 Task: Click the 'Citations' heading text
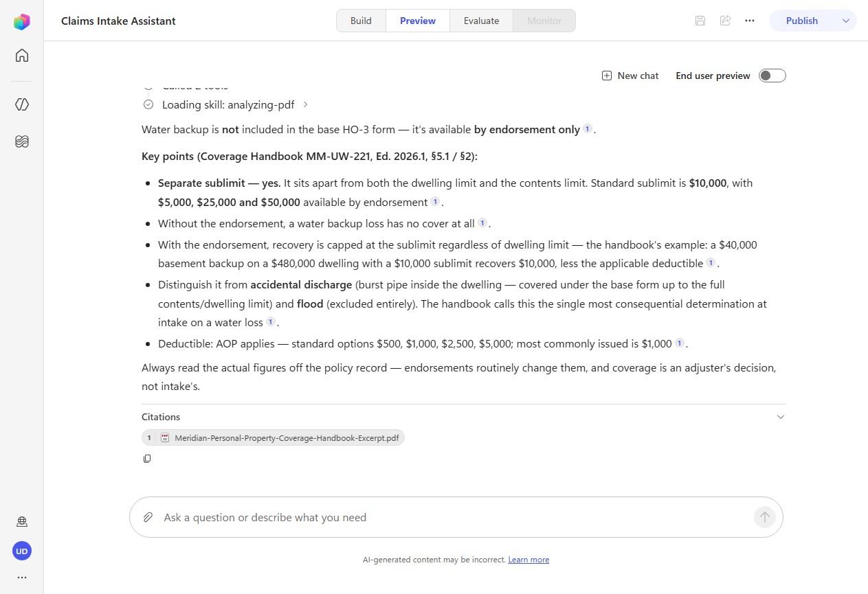[161, 417]
